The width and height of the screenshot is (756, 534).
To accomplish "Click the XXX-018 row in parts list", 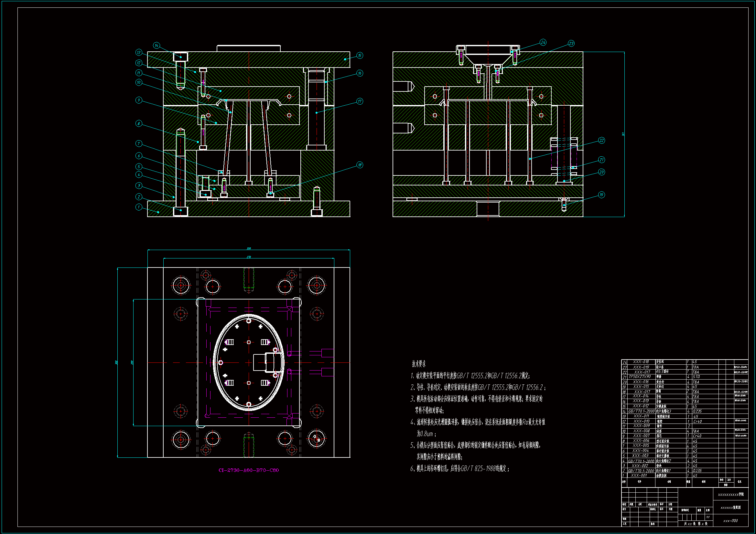I will point(641,362).
